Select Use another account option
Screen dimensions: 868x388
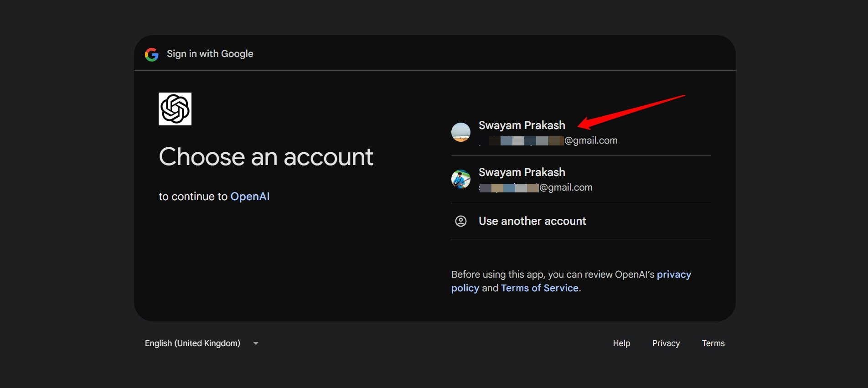[532, 221]
